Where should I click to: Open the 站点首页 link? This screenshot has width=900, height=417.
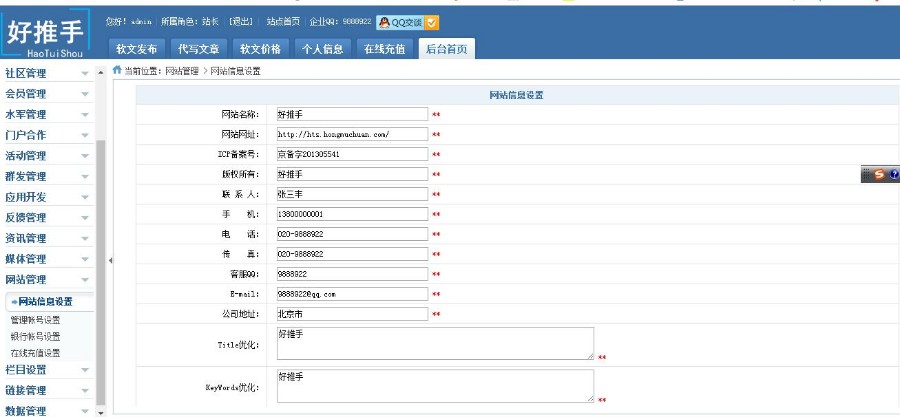coord(283,22)
